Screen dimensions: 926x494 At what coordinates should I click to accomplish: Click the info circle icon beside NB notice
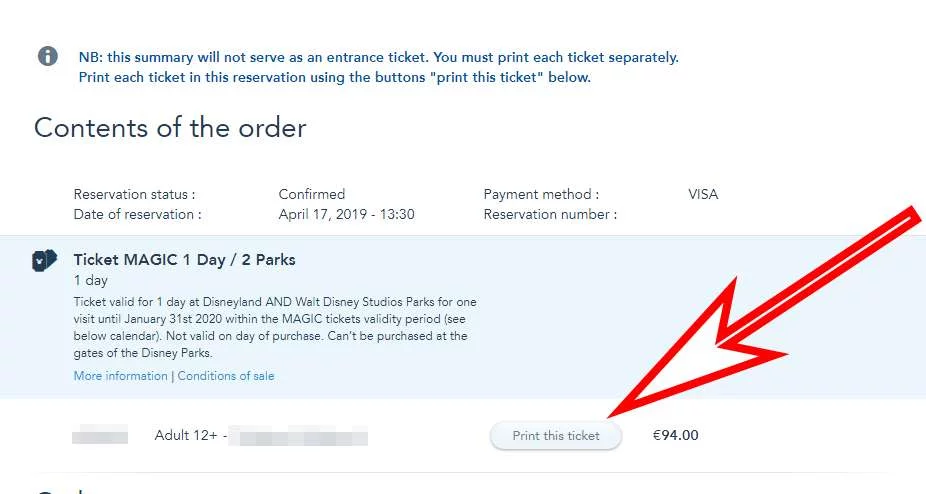[x=48, y=56]
